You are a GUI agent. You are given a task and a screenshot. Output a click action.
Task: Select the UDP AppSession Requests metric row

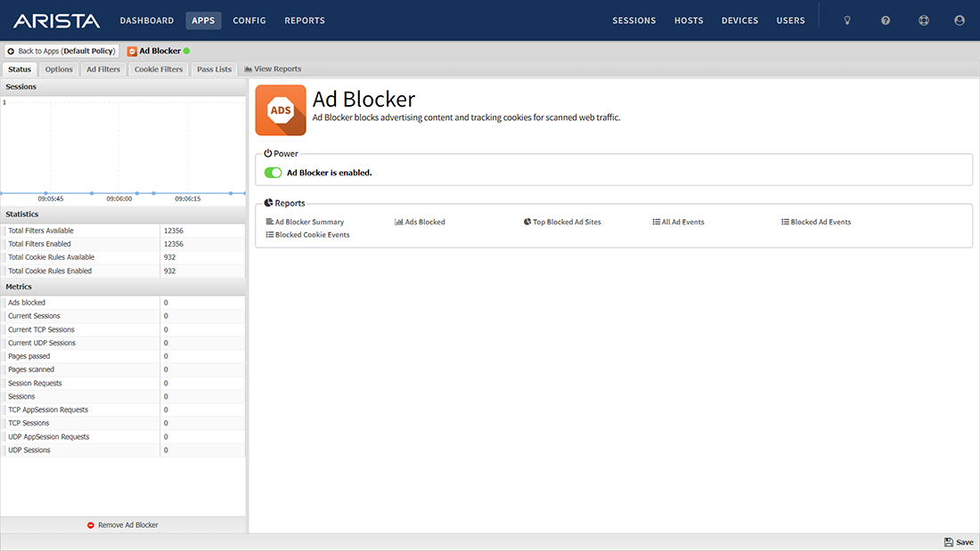[123, 437]
